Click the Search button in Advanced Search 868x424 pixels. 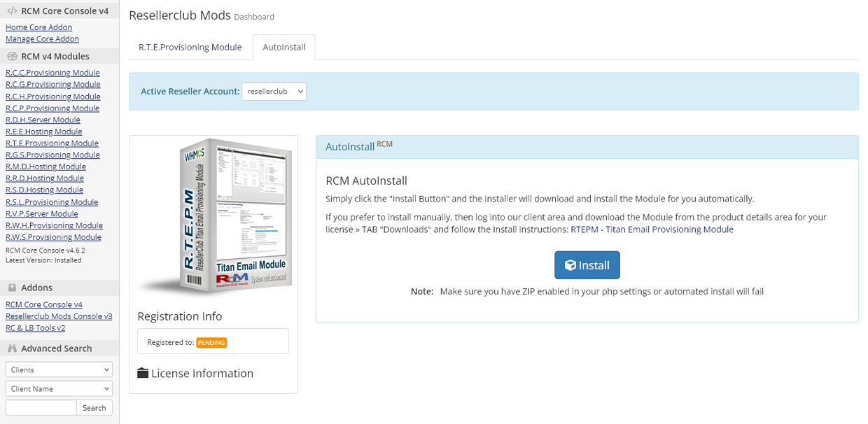click(x=94, y=407)
